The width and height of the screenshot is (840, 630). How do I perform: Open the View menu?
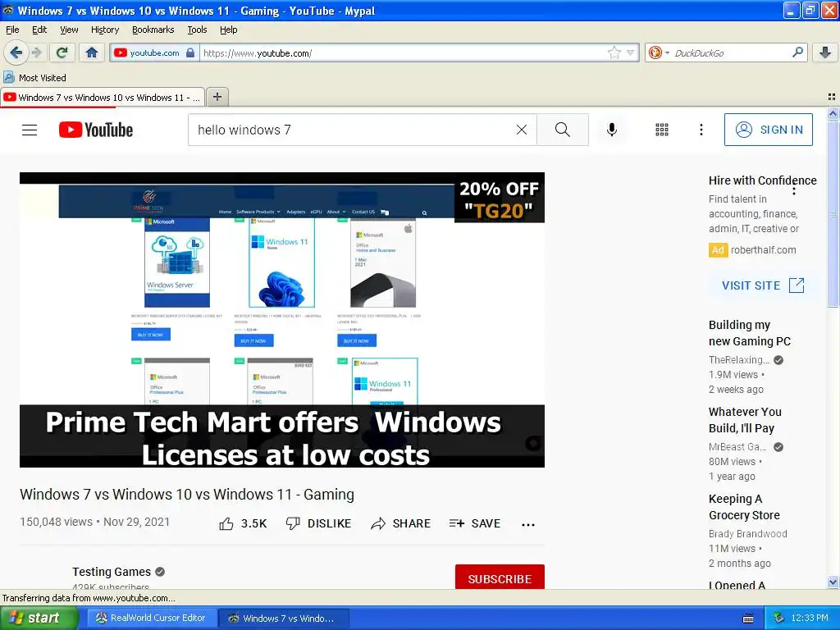click(69, 30)
